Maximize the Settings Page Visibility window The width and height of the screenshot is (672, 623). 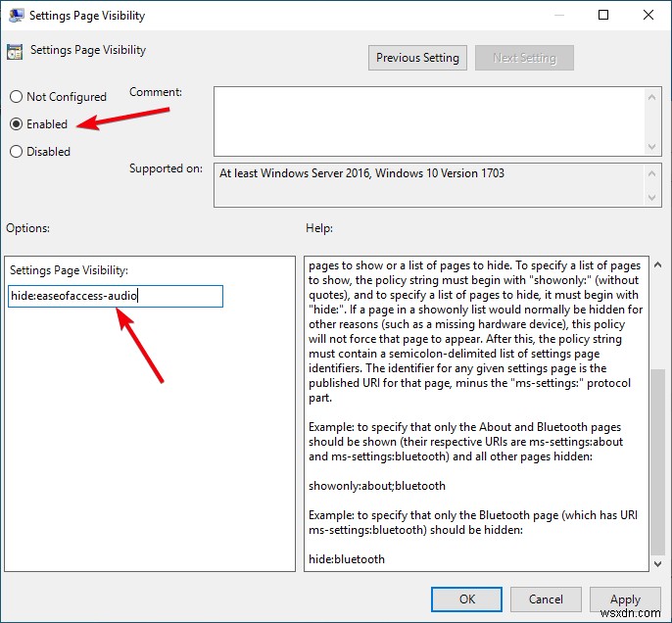tap(603, 15)
